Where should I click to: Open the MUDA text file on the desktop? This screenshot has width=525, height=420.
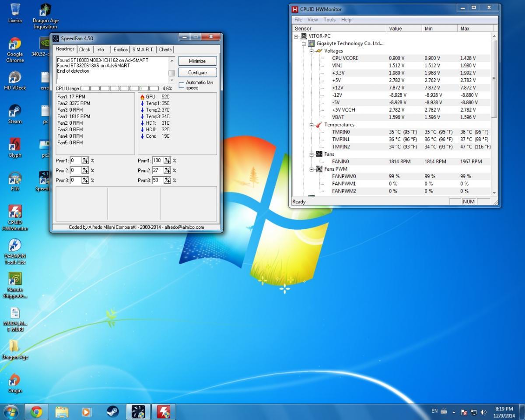[15, 319]
